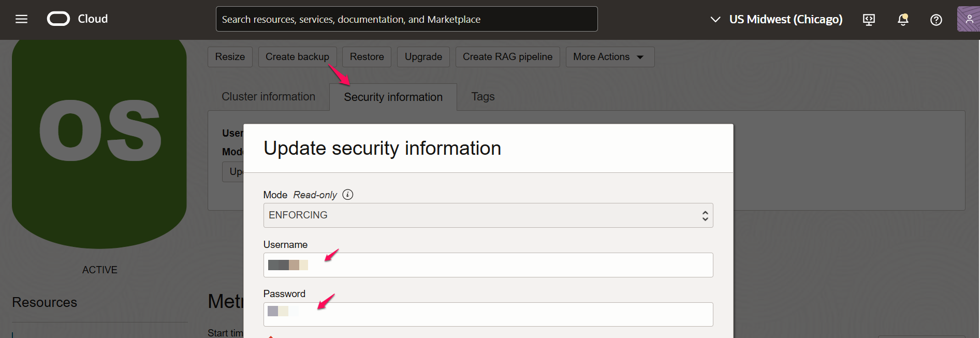
Task: Open the help question mark icon
Action: 936,20
